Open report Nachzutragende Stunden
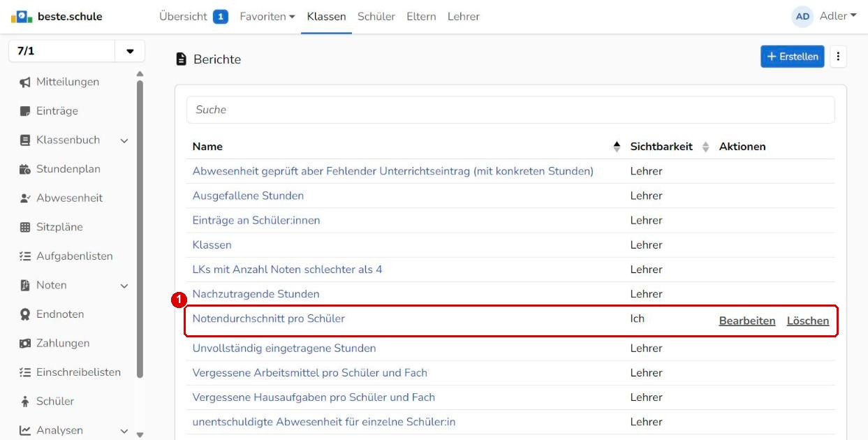 256,294
